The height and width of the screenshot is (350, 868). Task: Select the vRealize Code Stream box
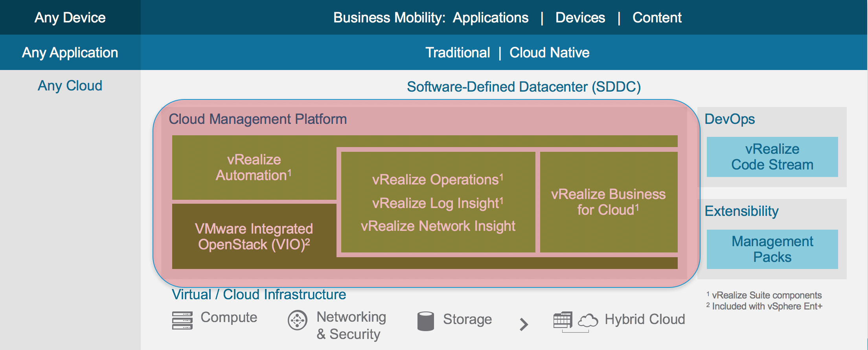[x=772, y=157]
